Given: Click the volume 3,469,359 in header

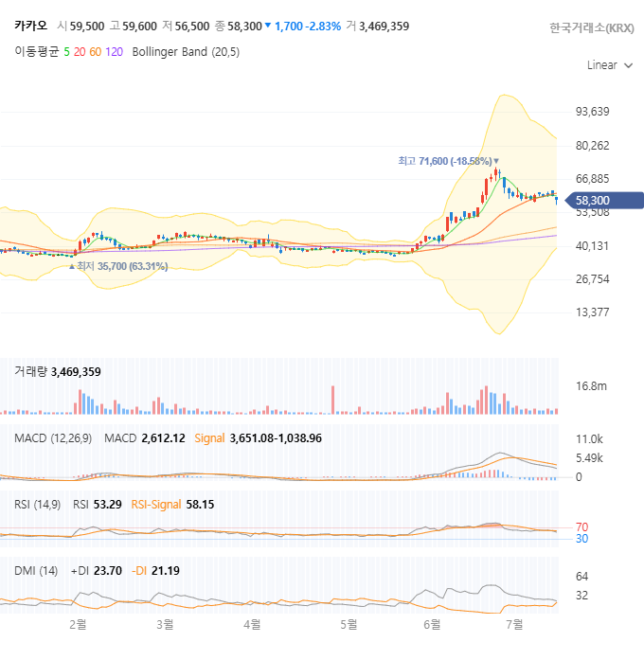Looking at the screenshot, I should point(384,27).
